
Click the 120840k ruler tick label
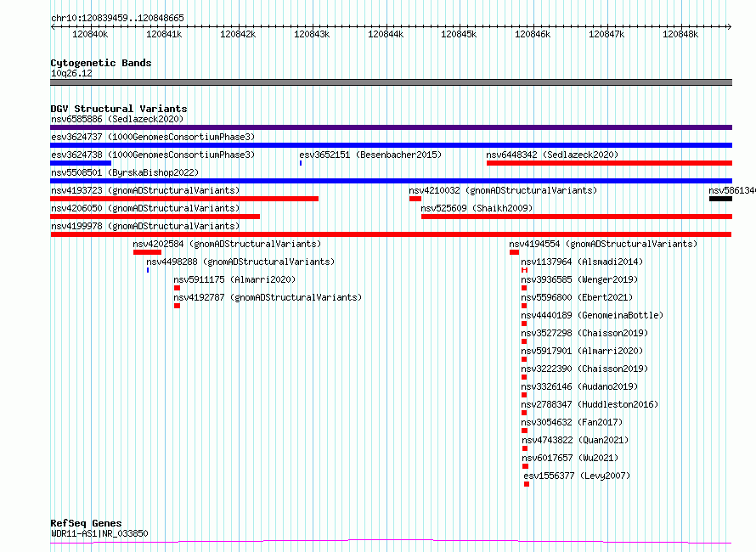pos(90,34)
